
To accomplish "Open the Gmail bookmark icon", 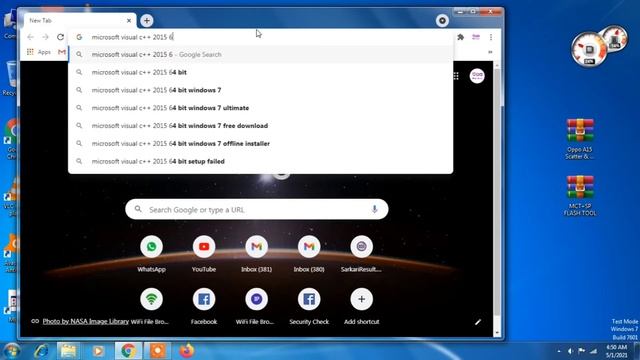I will coord(62,52).
